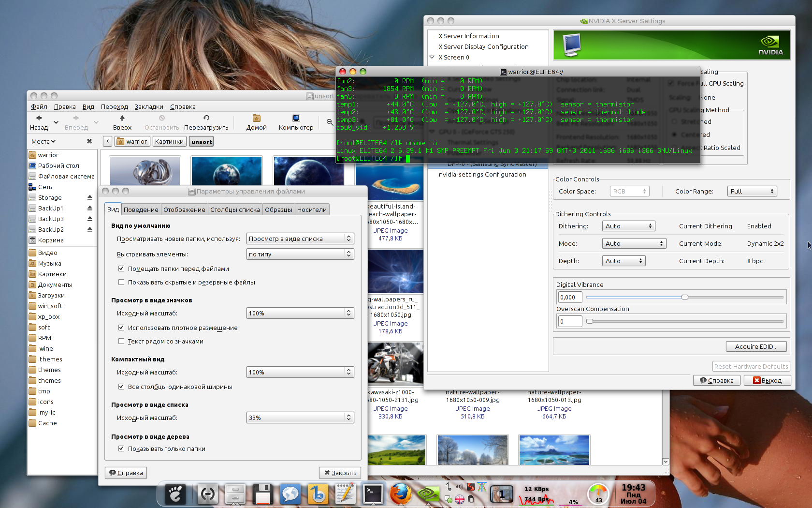
Task: Open the clock showing 19:43 in dock
Action: [x=634, y=494]
